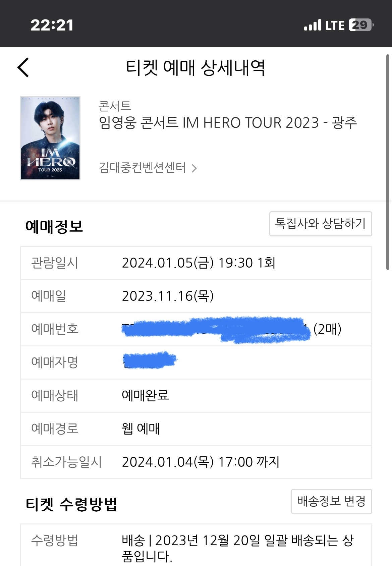This screenshot has height=566, width=392.
Task: Tap the LTE network indicator
Action: (x=335, y=25)
